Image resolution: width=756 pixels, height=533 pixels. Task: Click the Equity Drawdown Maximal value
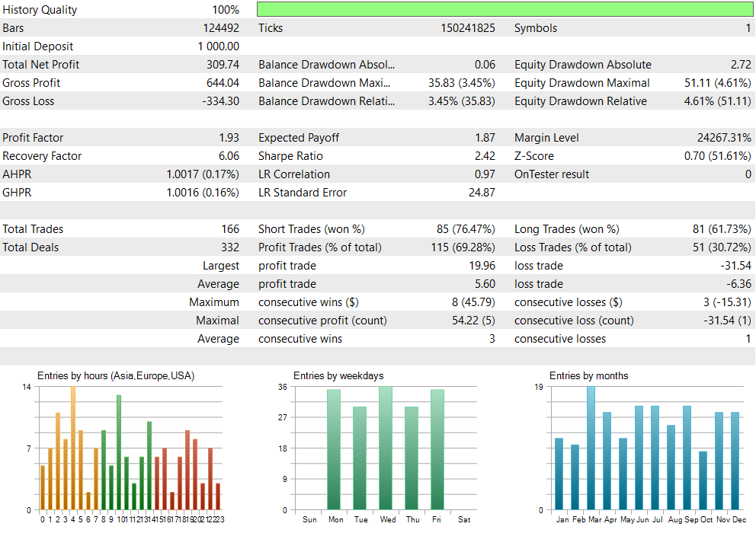[717, 83]
